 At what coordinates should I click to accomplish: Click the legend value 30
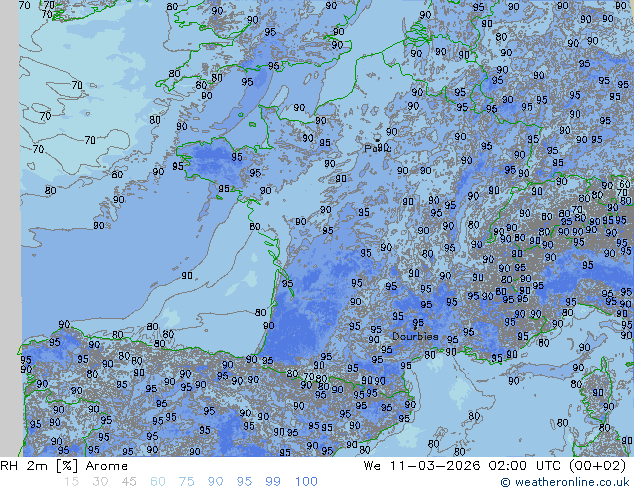(x=100, y=482)
